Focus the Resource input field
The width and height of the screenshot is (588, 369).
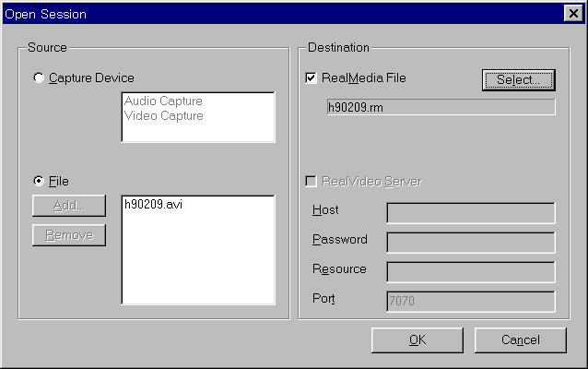tap(471, 272)
